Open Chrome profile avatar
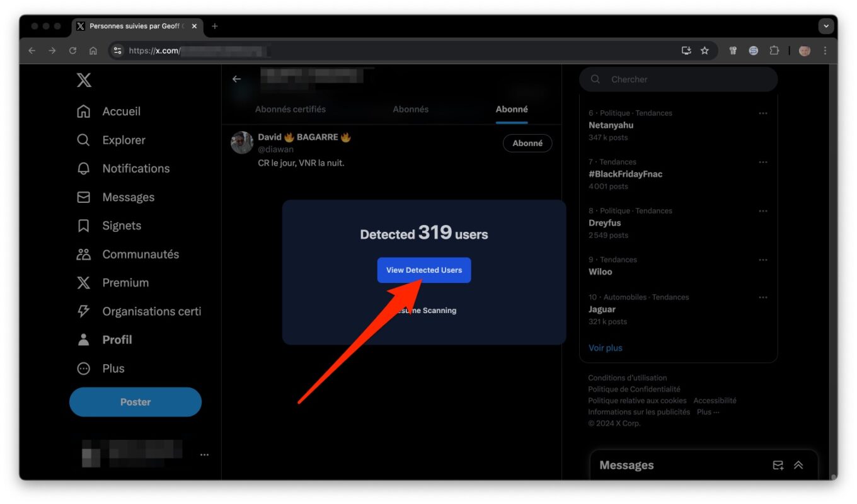Image resolution: width=857 pixels, height=504 pixels. pyautogui.click(x=805, y=51)
